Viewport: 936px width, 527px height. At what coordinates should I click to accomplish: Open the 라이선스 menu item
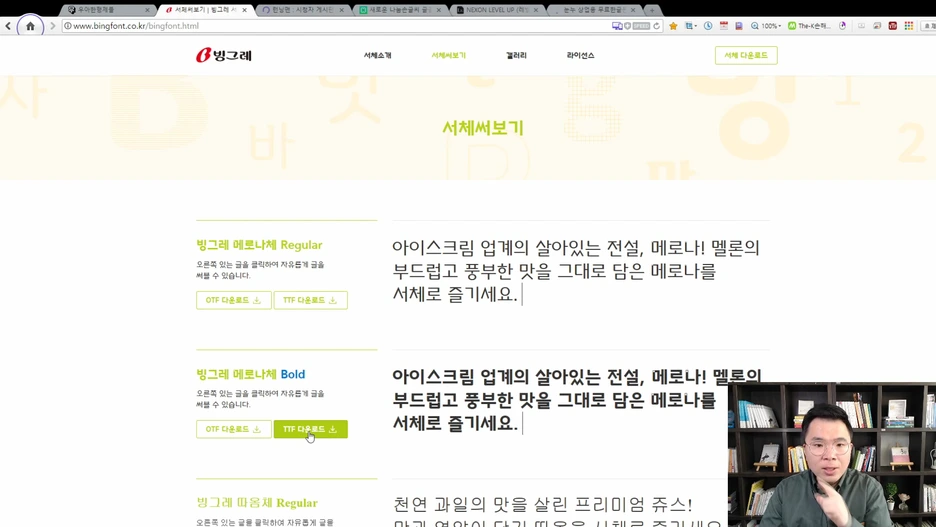click(x=580, y=55)
